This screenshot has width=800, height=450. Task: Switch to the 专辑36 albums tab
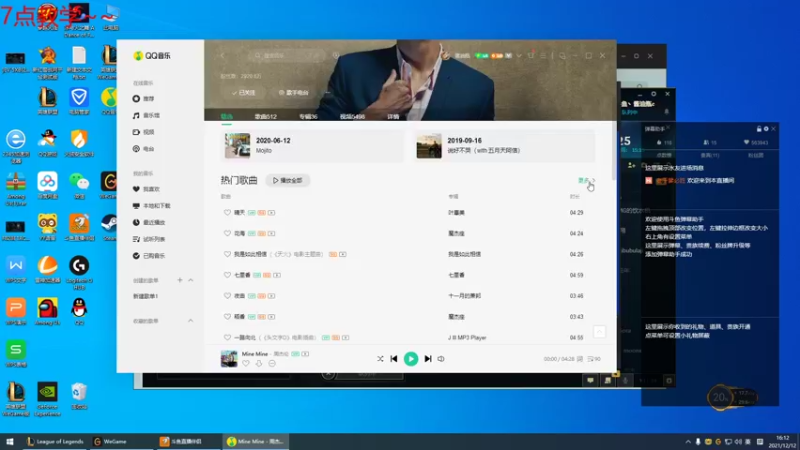coord(308,117)
